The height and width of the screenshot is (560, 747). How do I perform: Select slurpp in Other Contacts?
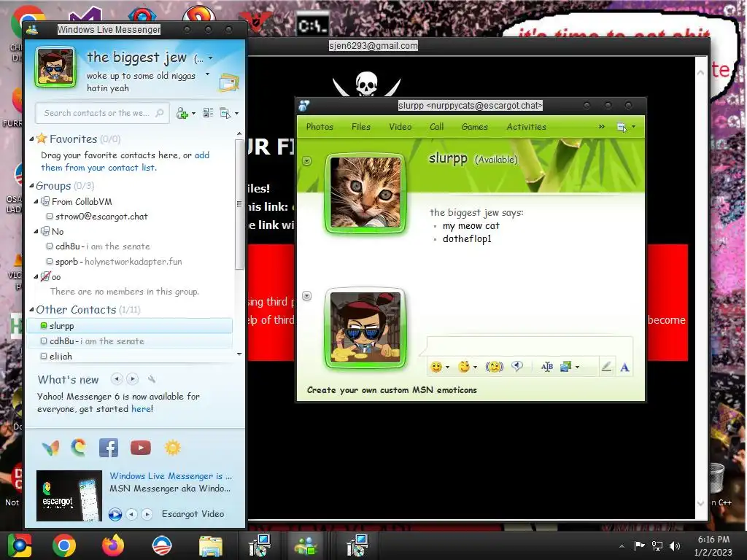pyautogui.click(x=130, y=326)
